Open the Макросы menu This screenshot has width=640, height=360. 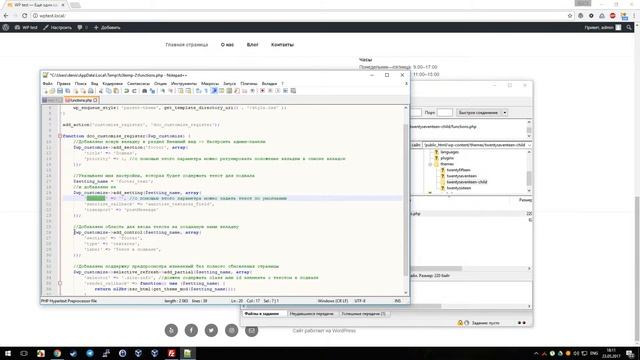point(210,83)
